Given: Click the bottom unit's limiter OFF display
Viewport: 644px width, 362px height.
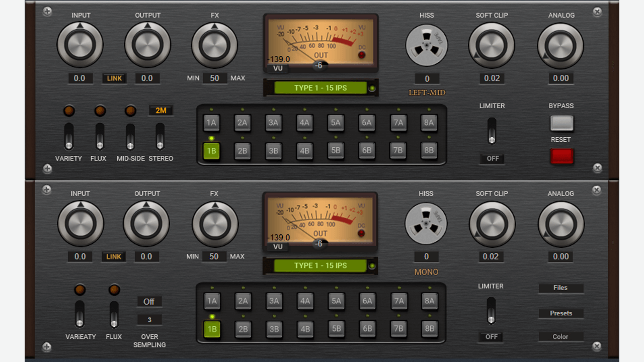Looking at the screenshot, I should (491, 337).
